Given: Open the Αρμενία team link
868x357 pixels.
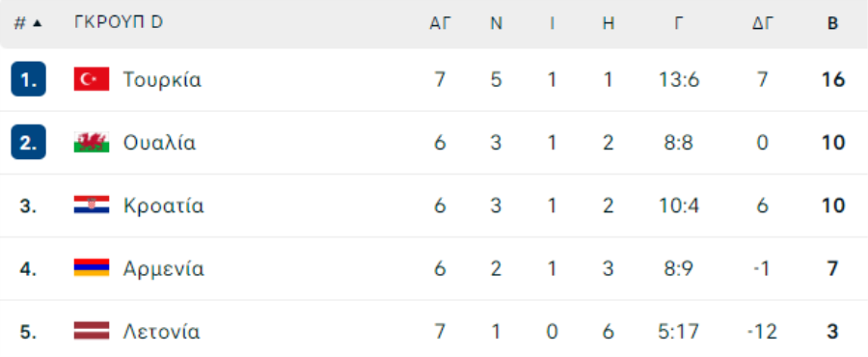Looking at the screenshot, I should pos(163,269).
